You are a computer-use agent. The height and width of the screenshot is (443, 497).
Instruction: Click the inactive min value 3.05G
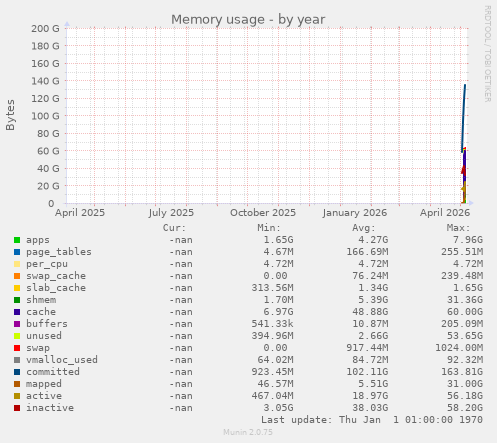pyautogui.click(x=278, y=408)
